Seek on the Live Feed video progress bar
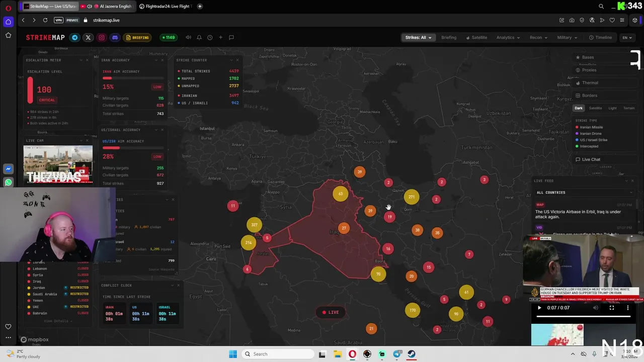The height and width of the screenshot is (362, 644). pyautogui.click(x=584, y=316)
